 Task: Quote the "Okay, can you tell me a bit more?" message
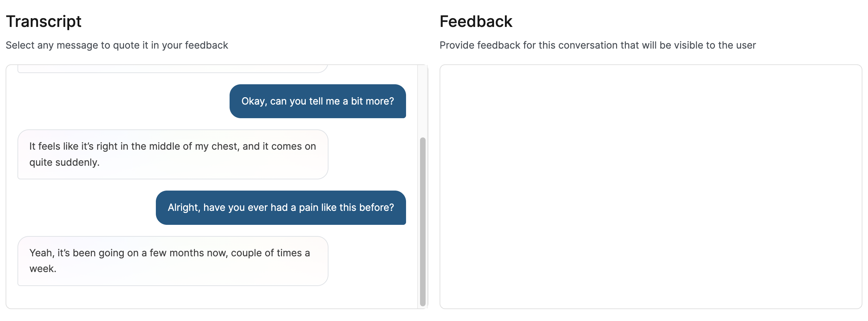coord(317,101)
